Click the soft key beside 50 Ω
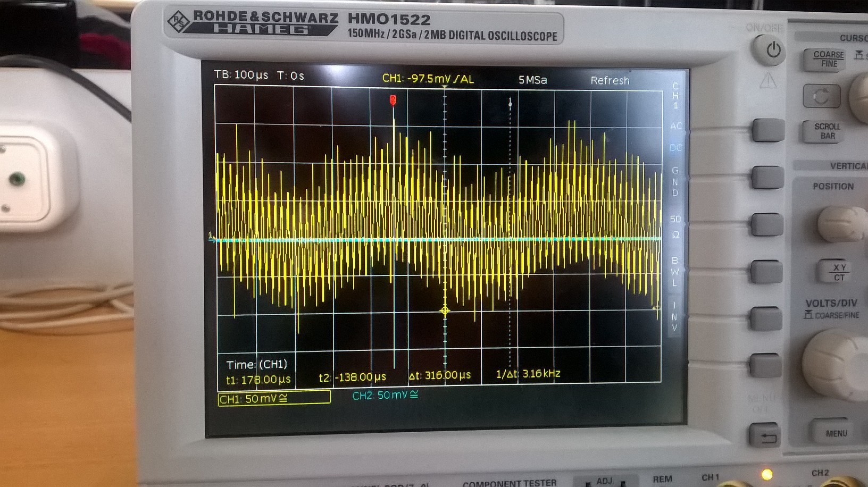 pos(767,224)
